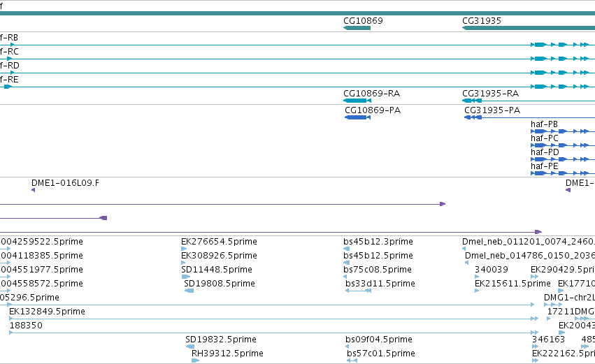595x364 pixels.
Task: Select the SD19808.5prime arrow glyph
Action: pyautogui.click(x=189, y=291)
